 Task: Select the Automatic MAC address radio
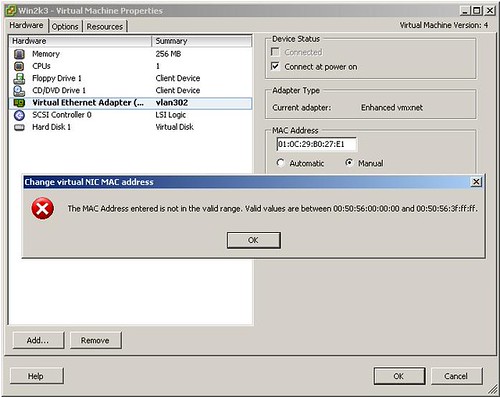(280, 163)
